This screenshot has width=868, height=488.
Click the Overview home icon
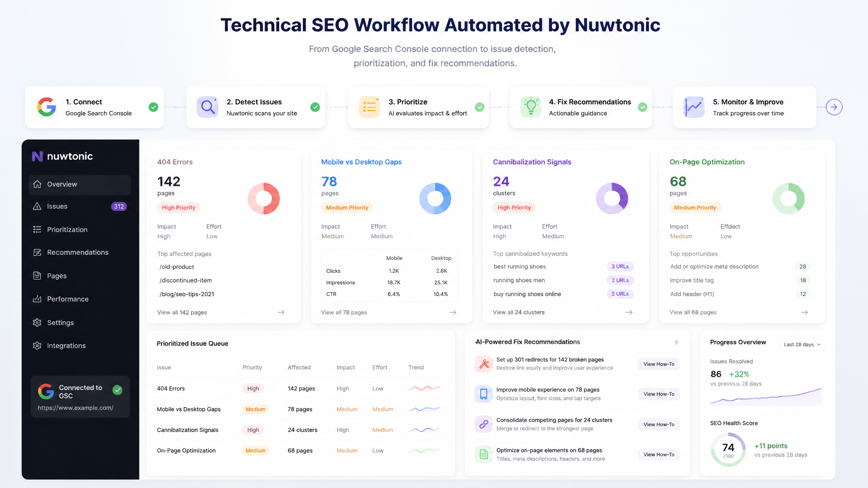tap(37, 184)
